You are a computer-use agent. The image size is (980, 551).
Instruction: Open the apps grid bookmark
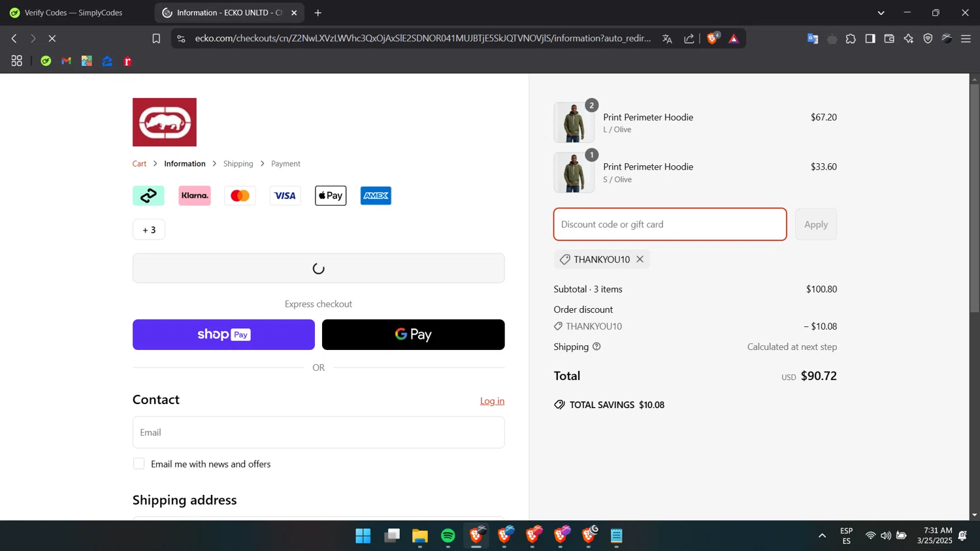pyautogui.click(x=17, y=61)
